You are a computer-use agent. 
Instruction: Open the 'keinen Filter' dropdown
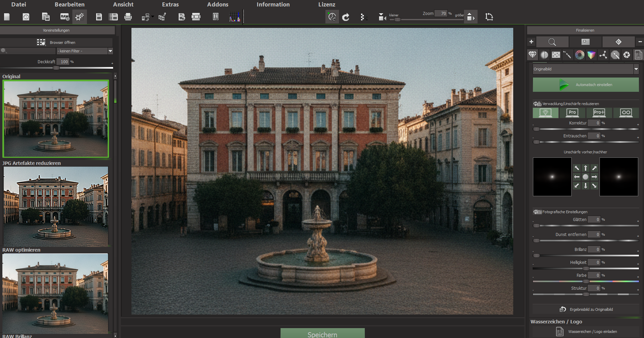click(x=85, y=51)
